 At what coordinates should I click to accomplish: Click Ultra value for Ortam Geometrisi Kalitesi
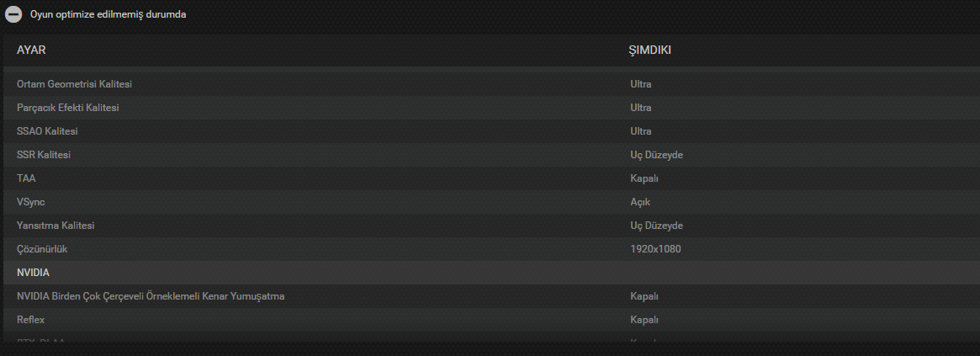pos(641,84)
